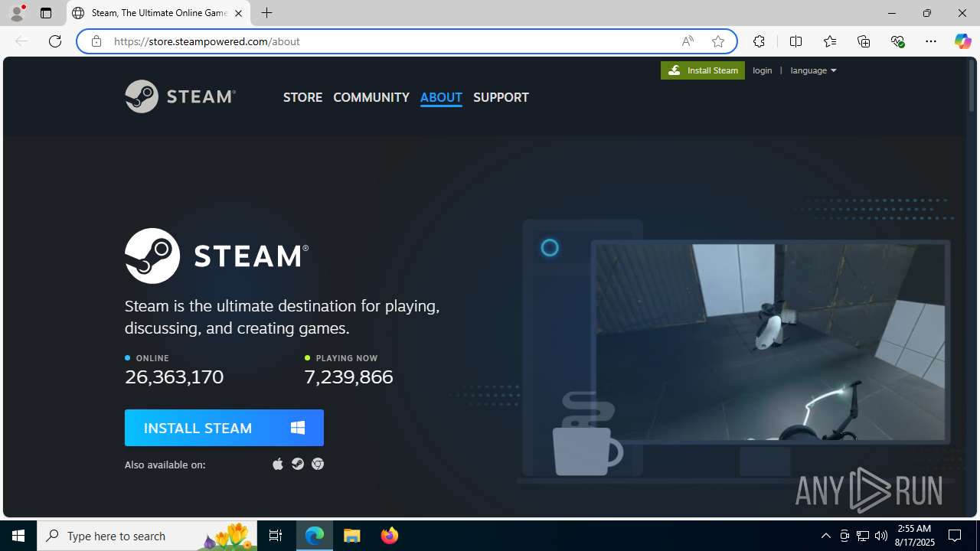This screenshot has width=980, height=551.
Task: Add this page to favorites star icon
Action: [x=718, y=41]
